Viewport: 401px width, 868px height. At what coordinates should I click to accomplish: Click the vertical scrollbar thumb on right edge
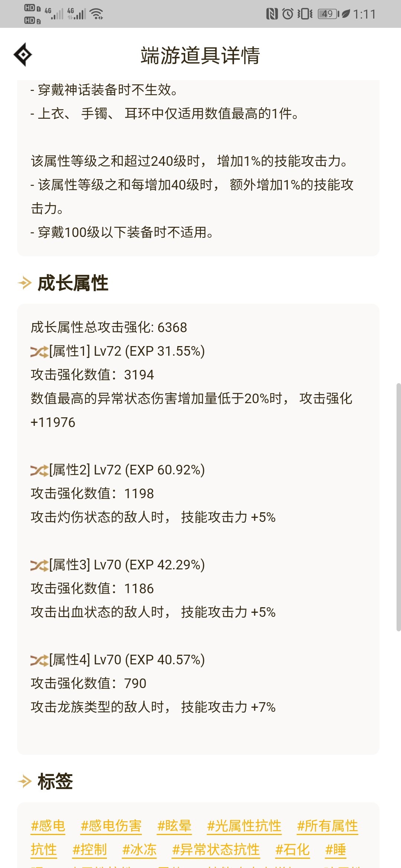[398, 507]
